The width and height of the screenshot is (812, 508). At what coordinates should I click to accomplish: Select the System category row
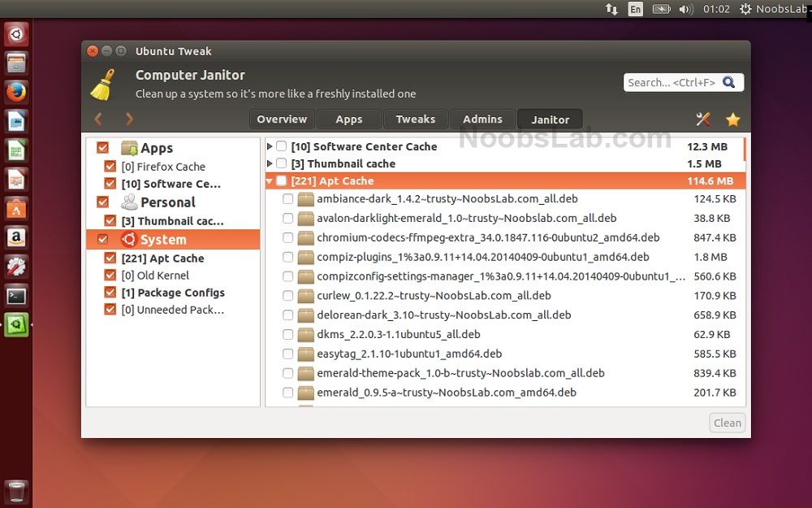pos(173,240)
